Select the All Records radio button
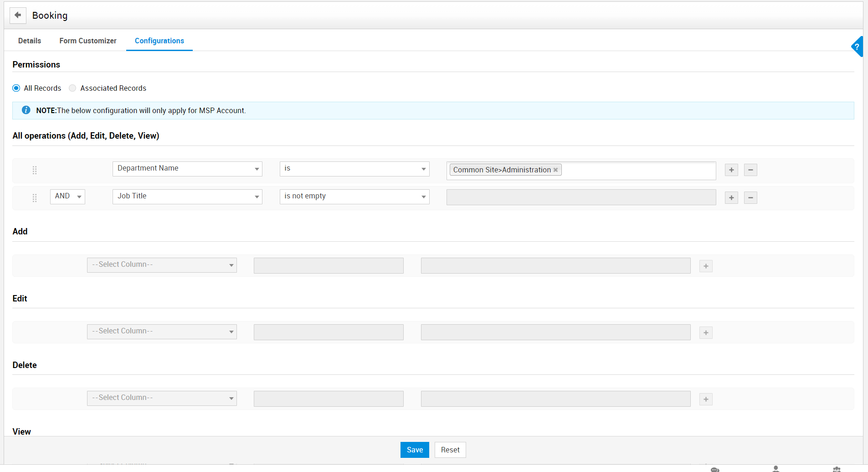 (16, 88)
